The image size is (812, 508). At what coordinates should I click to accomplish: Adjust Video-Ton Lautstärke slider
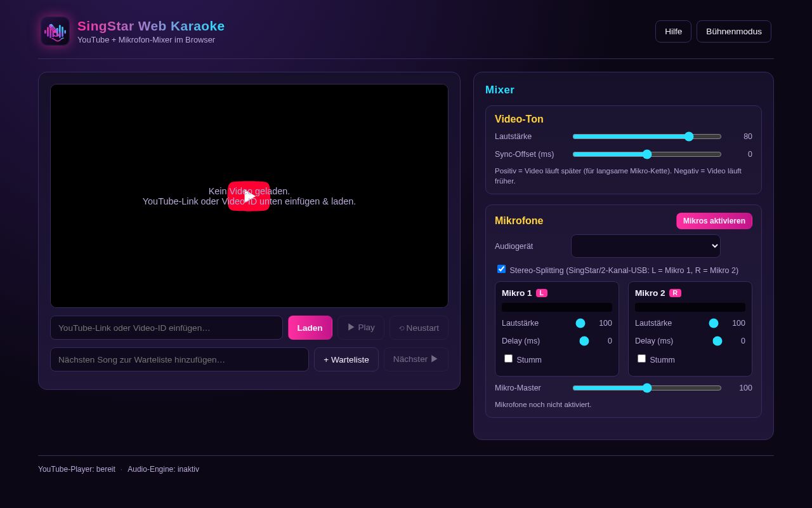click(x=647, y=137)
